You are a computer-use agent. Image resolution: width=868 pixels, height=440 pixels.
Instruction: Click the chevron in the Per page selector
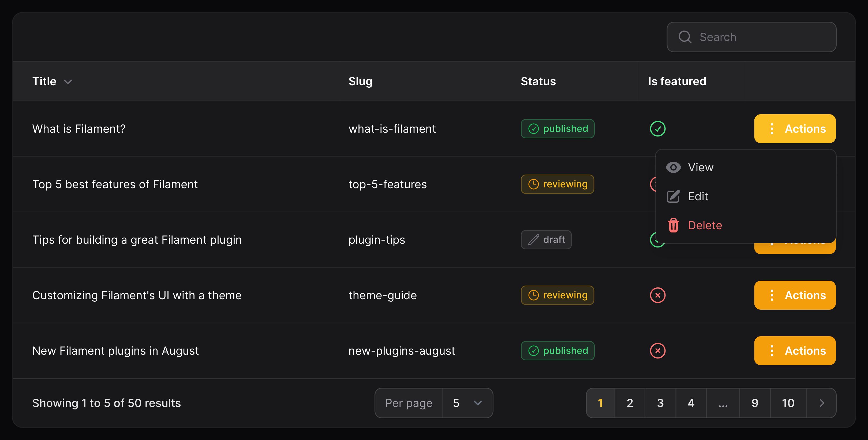click(477, 403)
